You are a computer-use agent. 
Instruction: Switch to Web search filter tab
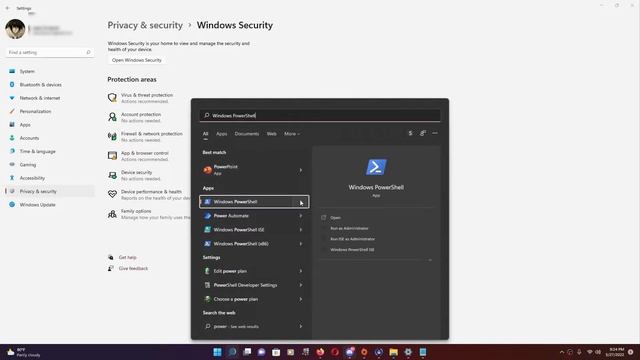pos(271,134)
